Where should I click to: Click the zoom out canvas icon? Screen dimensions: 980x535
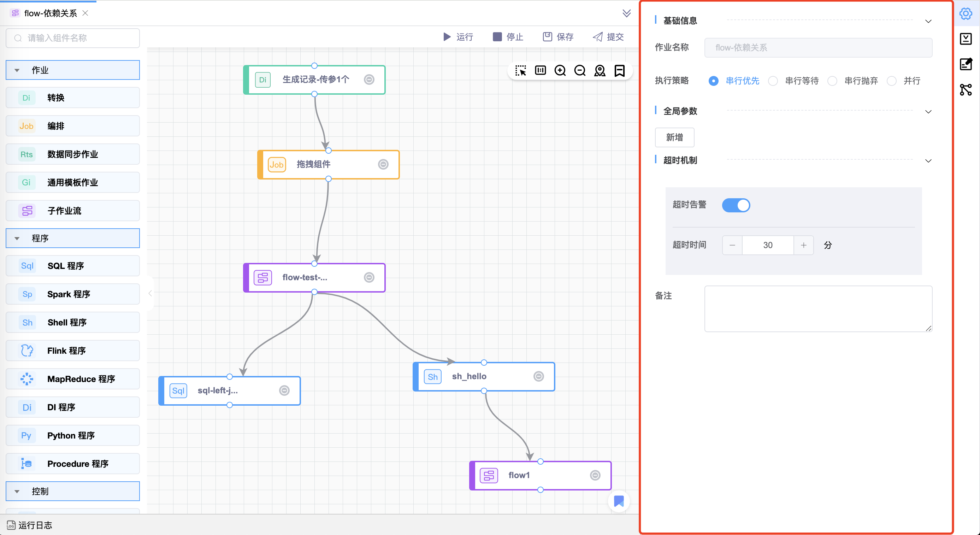point(580,71)
